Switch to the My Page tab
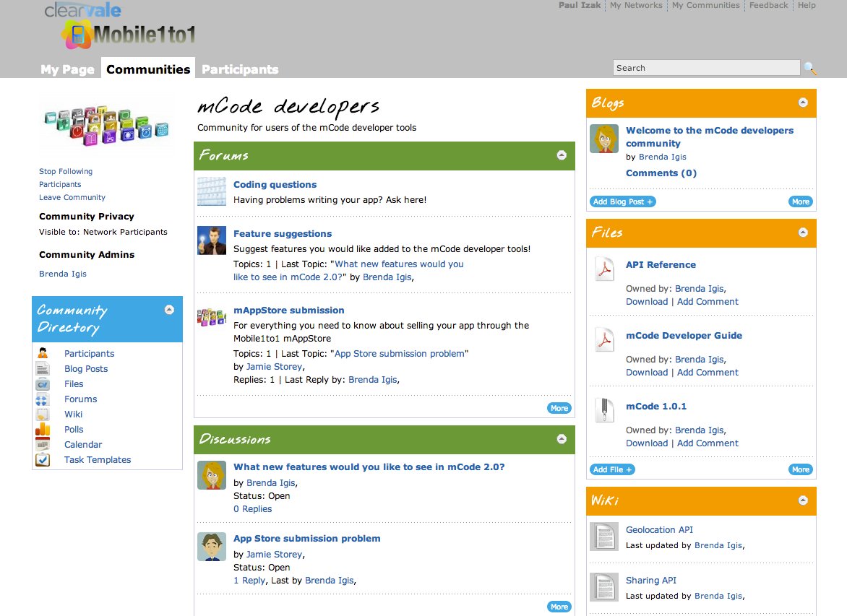The image size is (847, 616). pyautogui.click(x=67, y=69)
